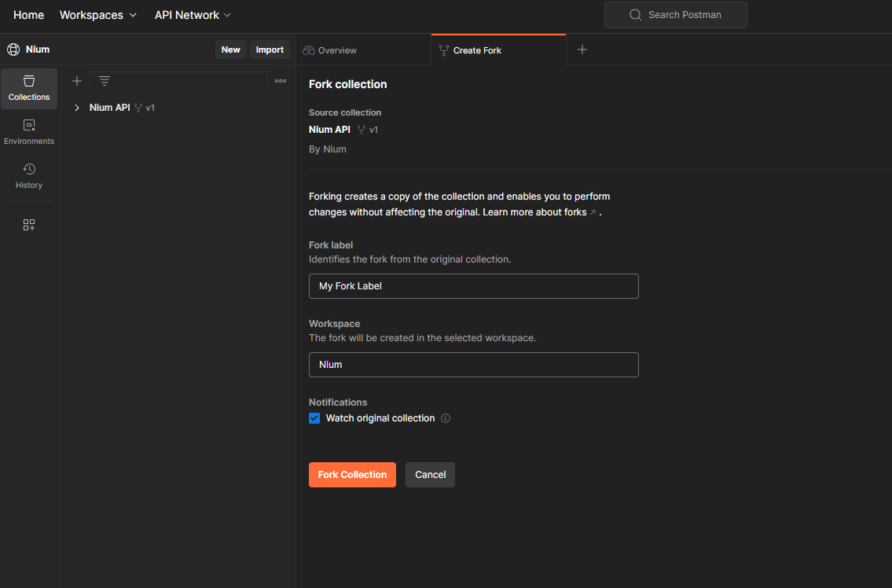Image resolution: width=892 pixels, height=588 pixels.
Task: Click the Fork label input field
Action: (473, 286)
